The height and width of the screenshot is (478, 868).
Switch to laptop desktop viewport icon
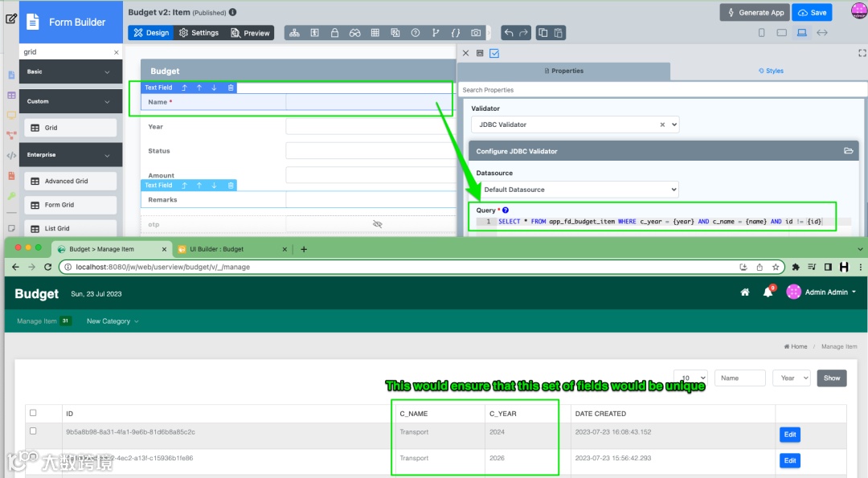point(801,33)
